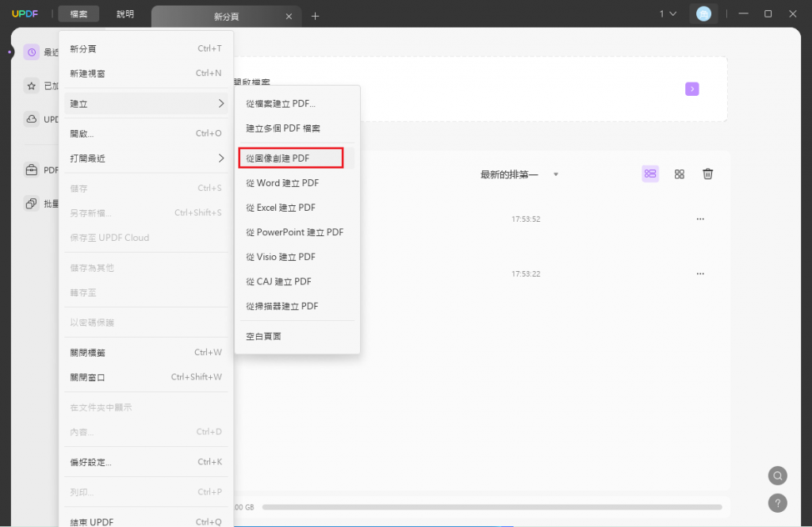Choose 關閉窗口 menu item

(146, 377)
